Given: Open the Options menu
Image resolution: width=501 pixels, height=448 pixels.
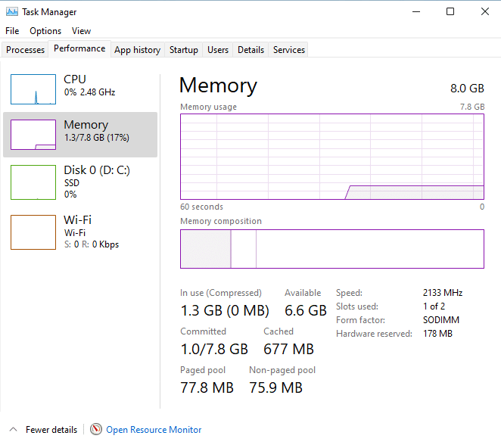Looking at the screenshot, I should pyautogui.click(x=45, y=31).
